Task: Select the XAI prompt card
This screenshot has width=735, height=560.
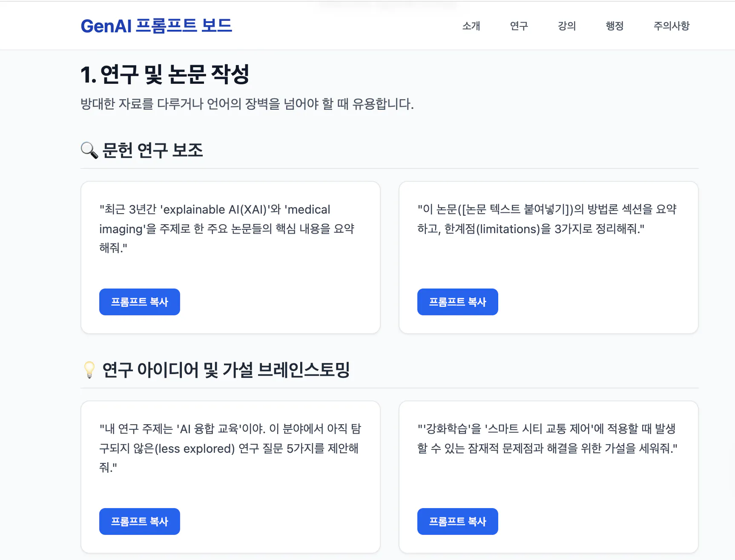Action: 230,257
